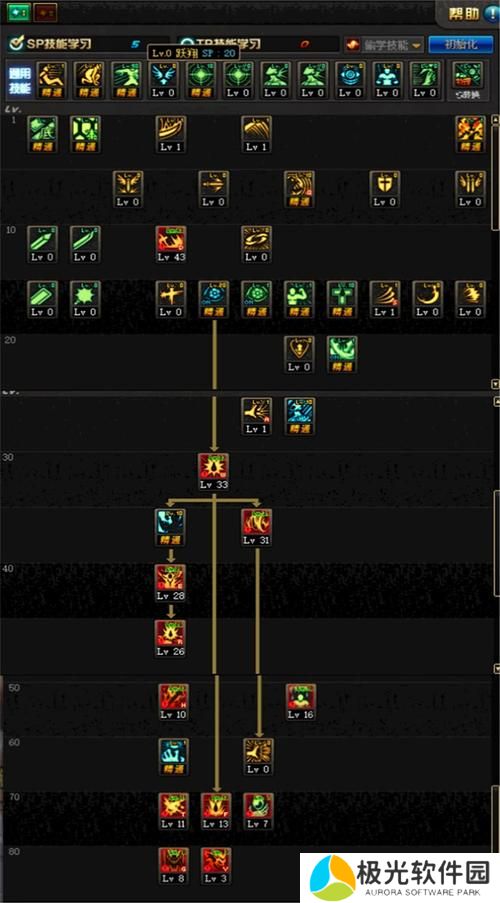
Task: Select the Lv 16 skill icon
Action: coord(301,698)
